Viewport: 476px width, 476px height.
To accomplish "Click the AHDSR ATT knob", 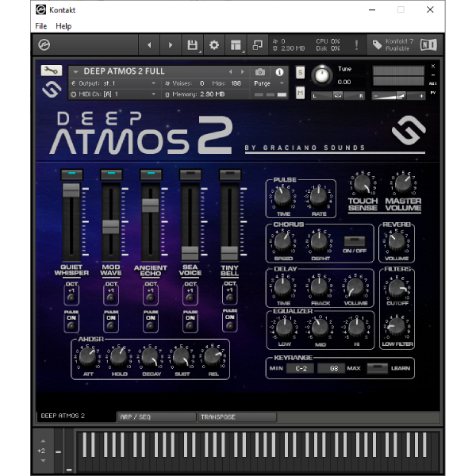I will (x=88, y=357).
